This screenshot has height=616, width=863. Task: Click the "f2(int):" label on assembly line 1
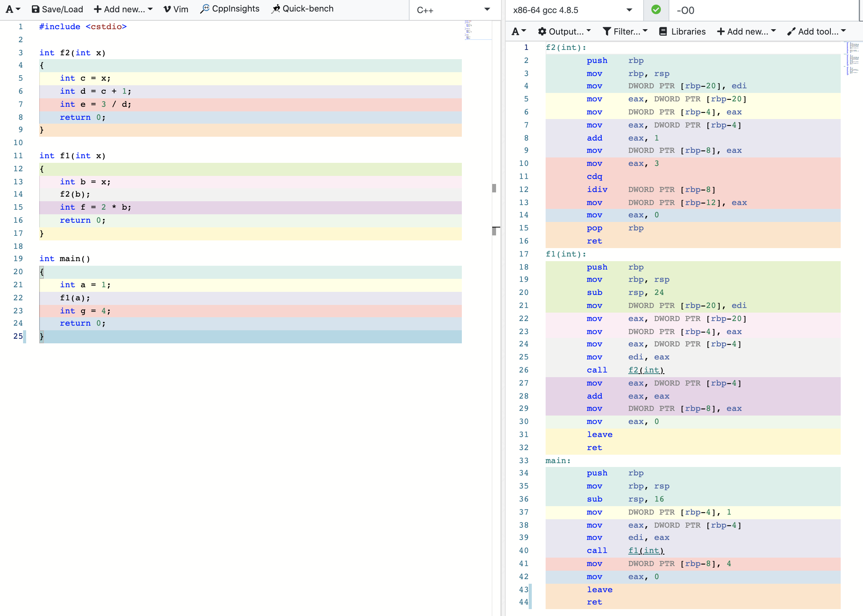(x=566, y=47)
